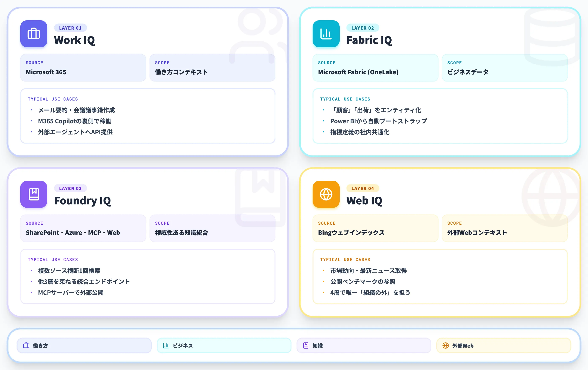The width and height of the screenshot is (588, 370).
Task: Click TYPICAL USE CASES label in Web IQ card
Action: [x=345, y=259]
